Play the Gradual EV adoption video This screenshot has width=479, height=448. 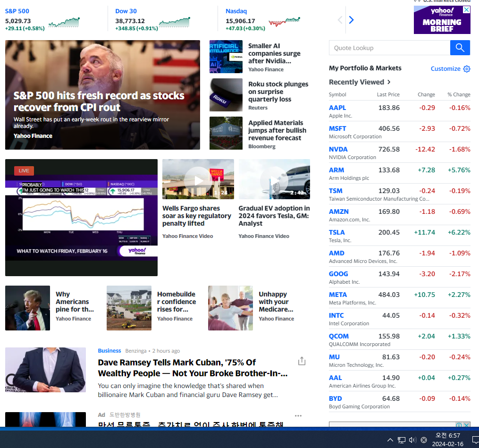[274, 180]
